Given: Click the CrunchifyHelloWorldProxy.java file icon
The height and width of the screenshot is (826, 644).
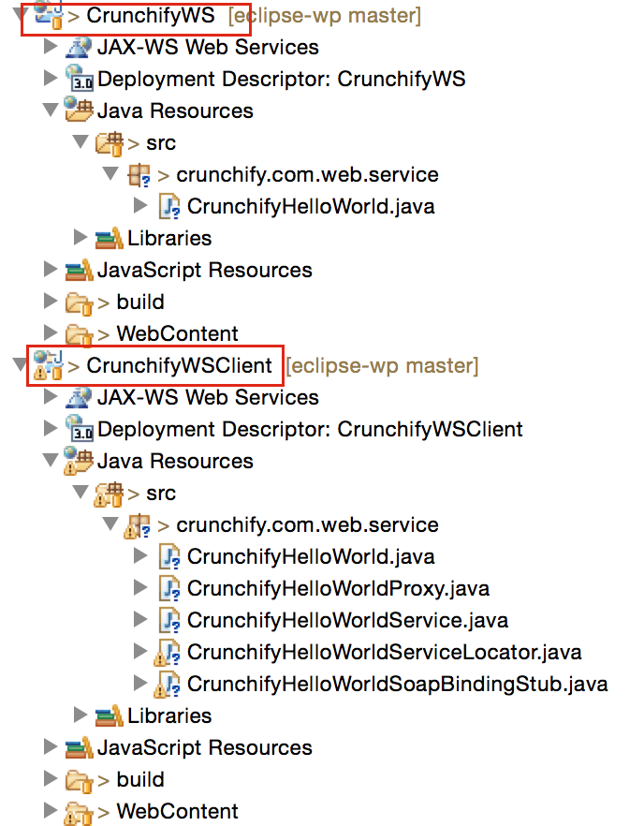Looking at the screenshot, I should click(169, 588).
